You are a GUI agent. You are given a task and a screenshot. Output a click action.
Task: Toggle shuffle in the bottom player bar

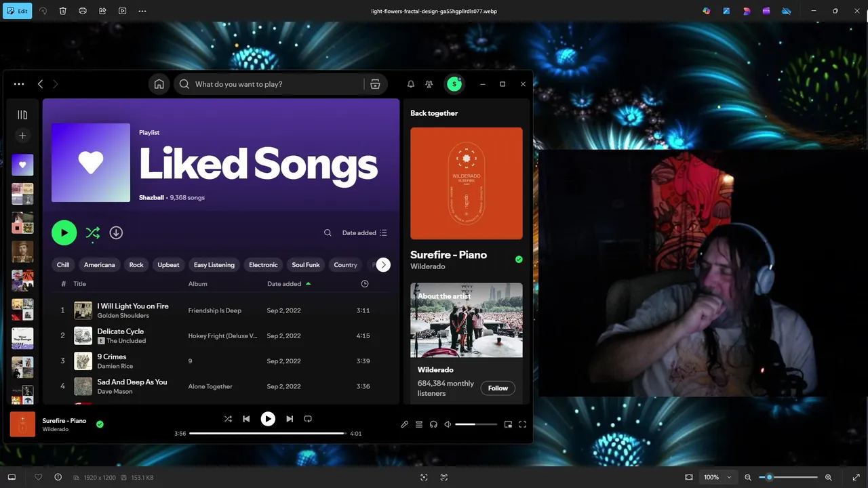coord(228,419)
